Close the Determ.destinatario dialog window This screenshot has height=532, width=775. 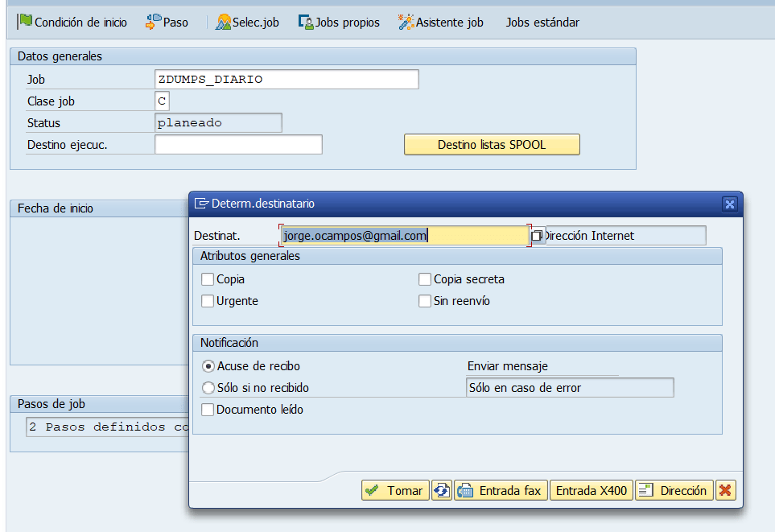coord(729,204)
